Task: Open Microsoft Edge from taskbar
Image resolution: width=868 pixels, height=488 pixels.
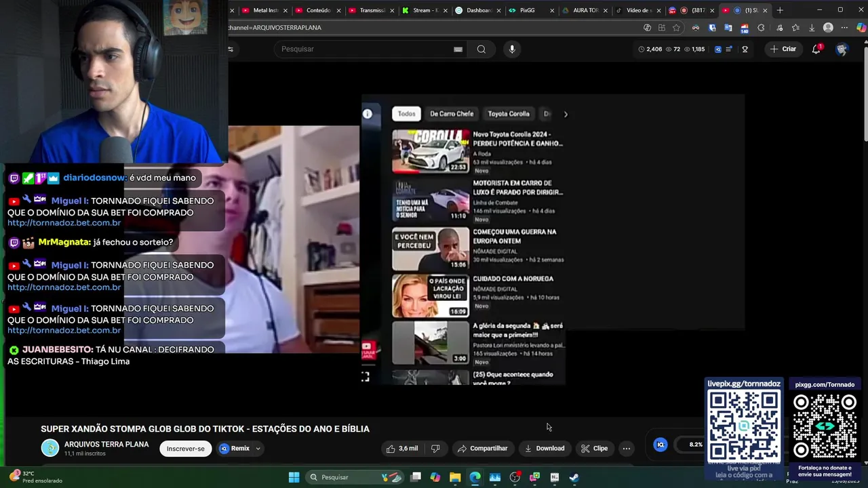Action: pos(475,477)
